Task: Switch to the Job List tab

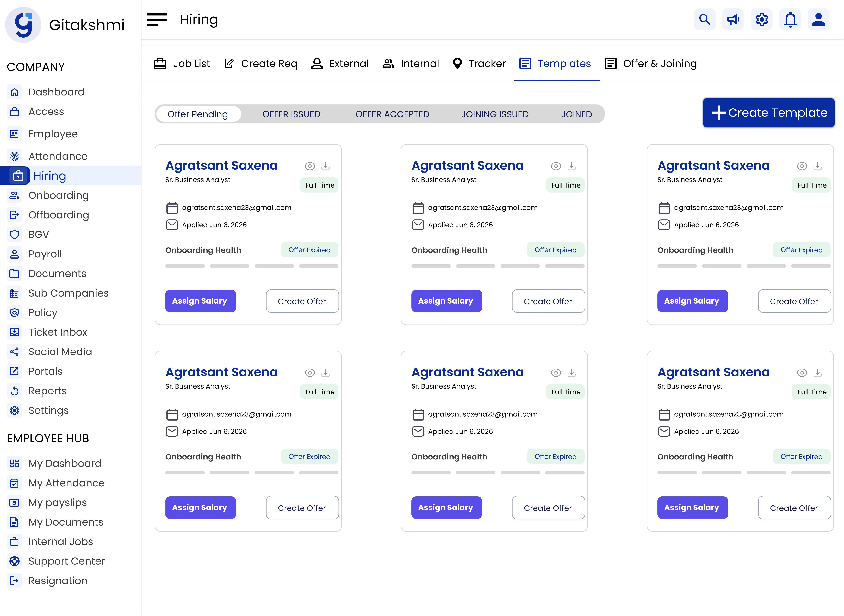Action: [x=182, y=63]
